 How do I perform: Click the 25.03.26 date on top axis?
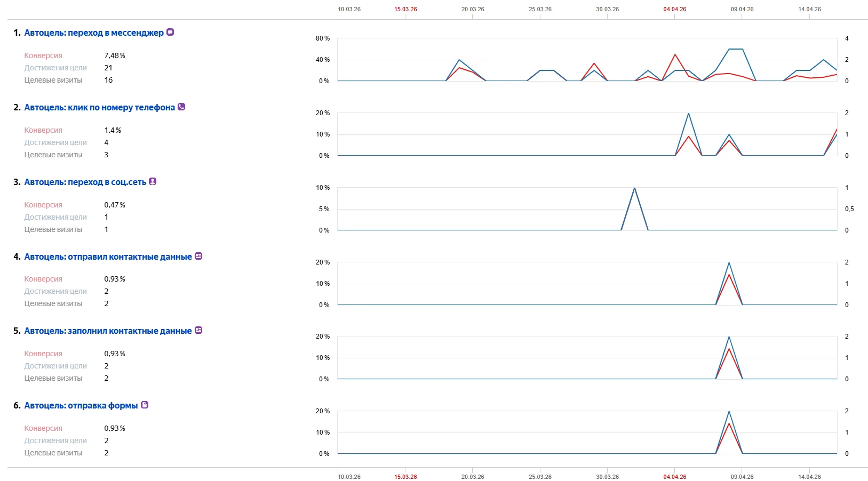(540, 9)
